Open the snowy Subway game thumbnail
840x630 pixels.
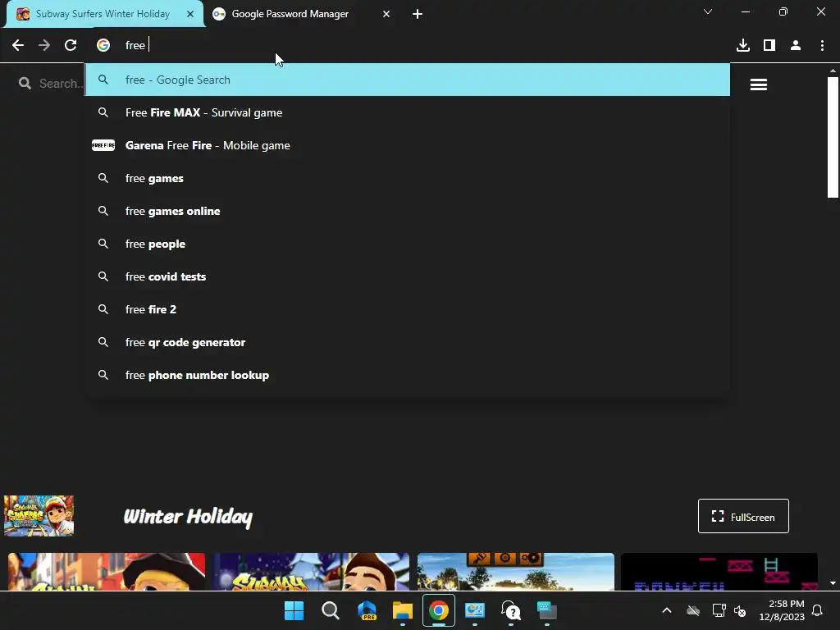(311, 572)
